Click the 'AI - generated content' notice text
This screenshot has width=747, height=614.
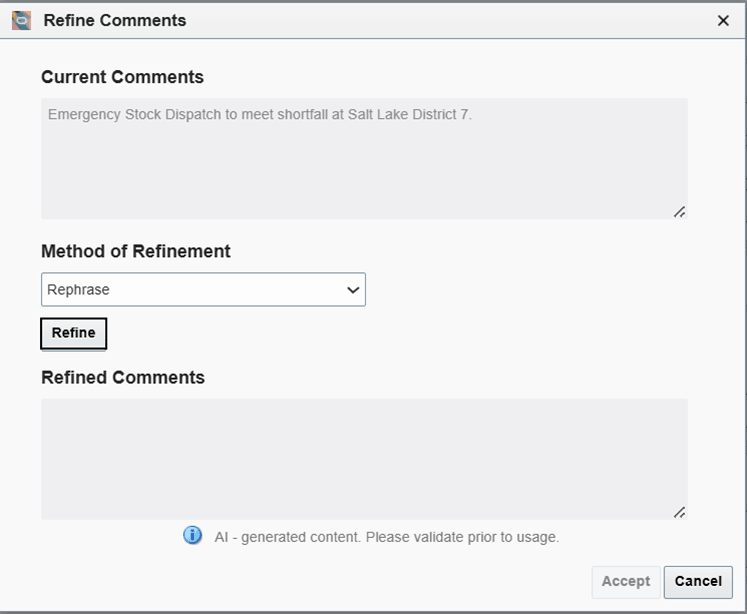click(x=386, y=537)
